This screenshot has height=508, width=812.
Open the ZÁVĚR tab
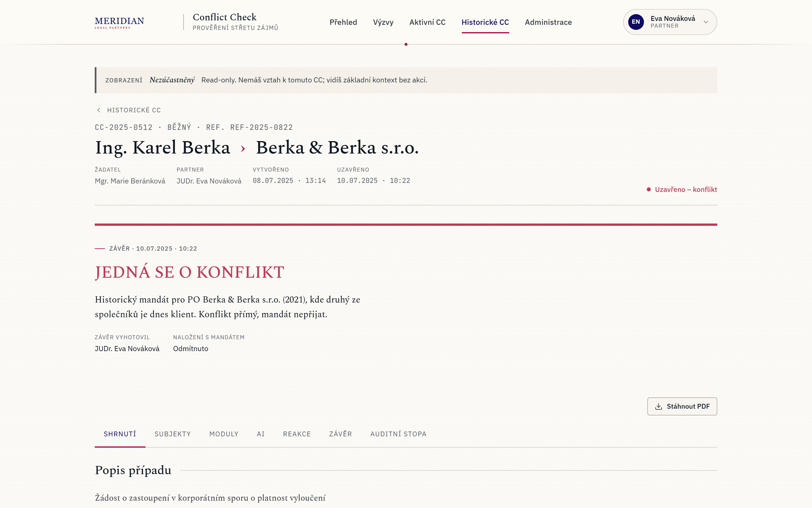[x=340, y=434]
